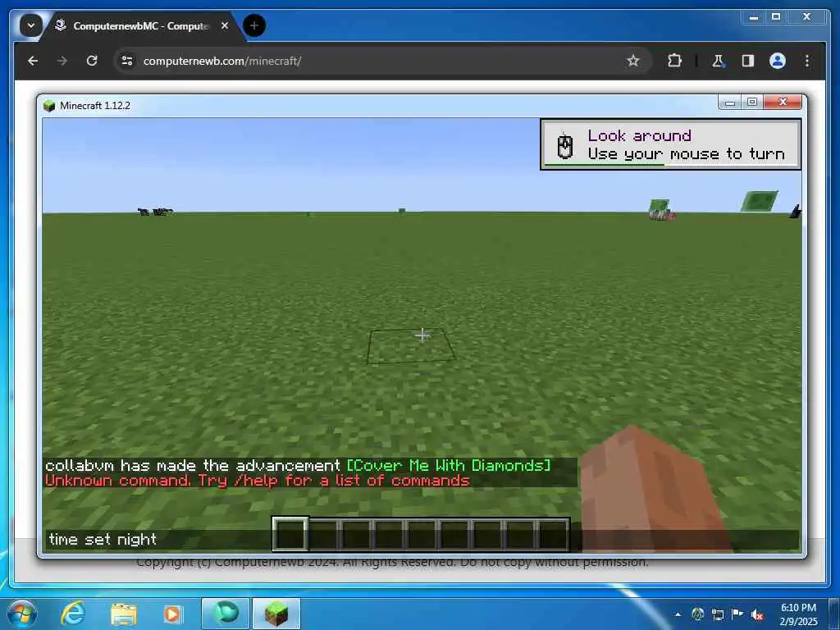Show hidden system tray icons
Screen dimensions: 840x630
coord(678,614)
